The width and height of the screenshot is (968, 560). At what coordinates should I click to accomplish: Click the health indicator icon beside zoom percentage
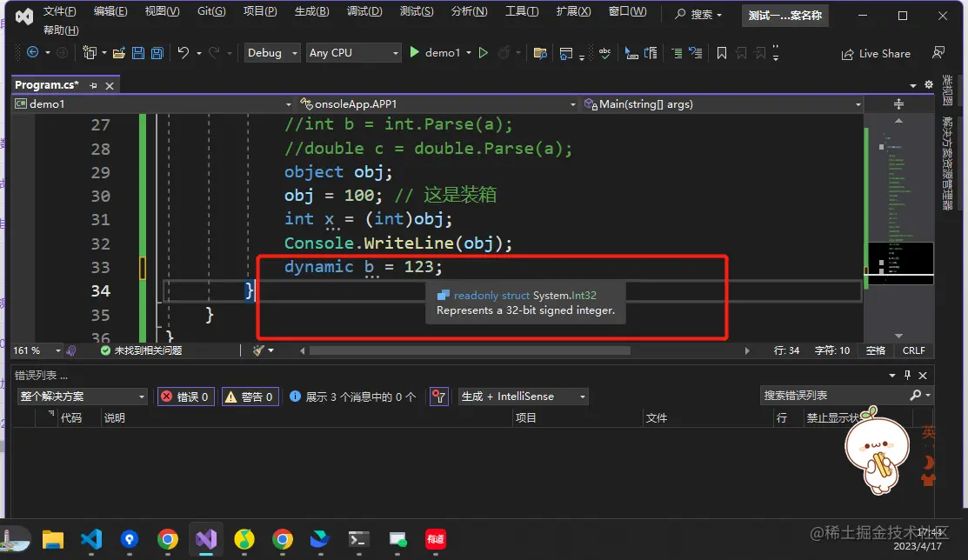click(x=71, y=350)
